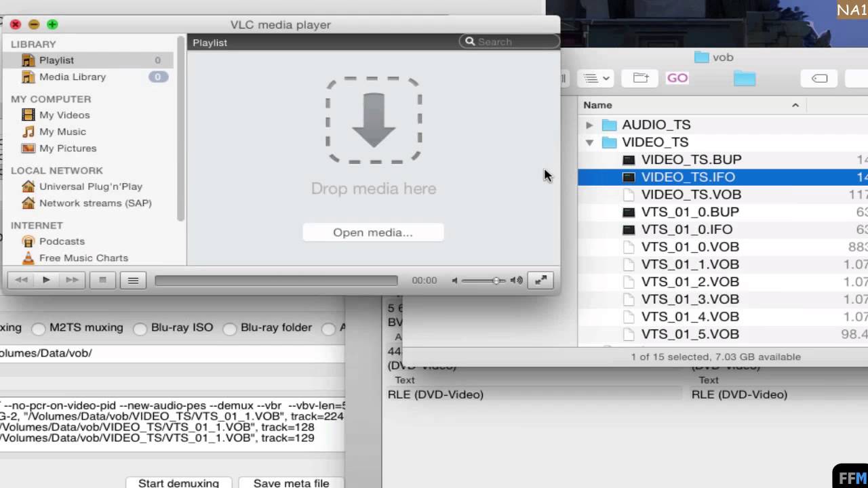Select M2TS muxing radio option
The image size is (868, 488).
pyautogui.click(x=39, y=329)
